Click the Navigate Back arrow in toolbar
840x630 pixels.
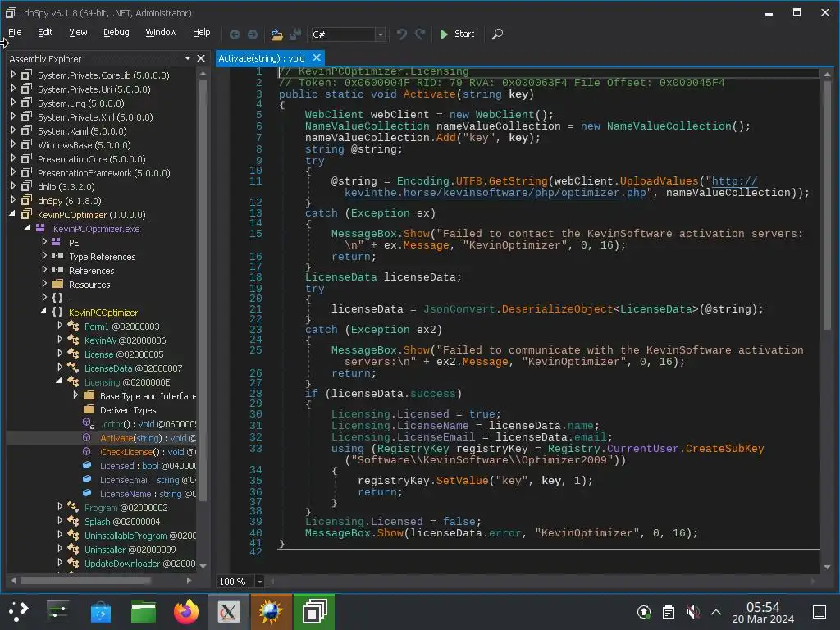pos(234,34)
